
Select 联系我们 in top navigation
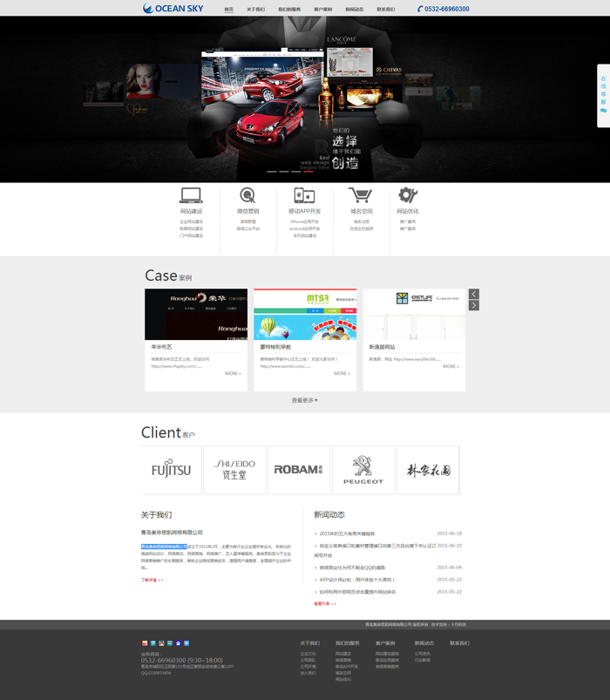pos(385,10)
